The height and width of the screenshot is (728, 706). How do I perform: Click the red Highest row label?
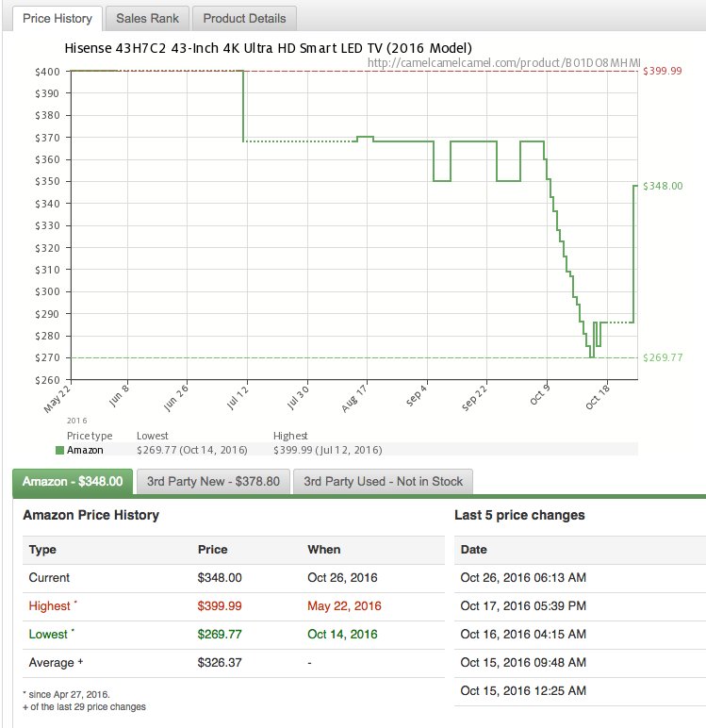tap(50, 606)
